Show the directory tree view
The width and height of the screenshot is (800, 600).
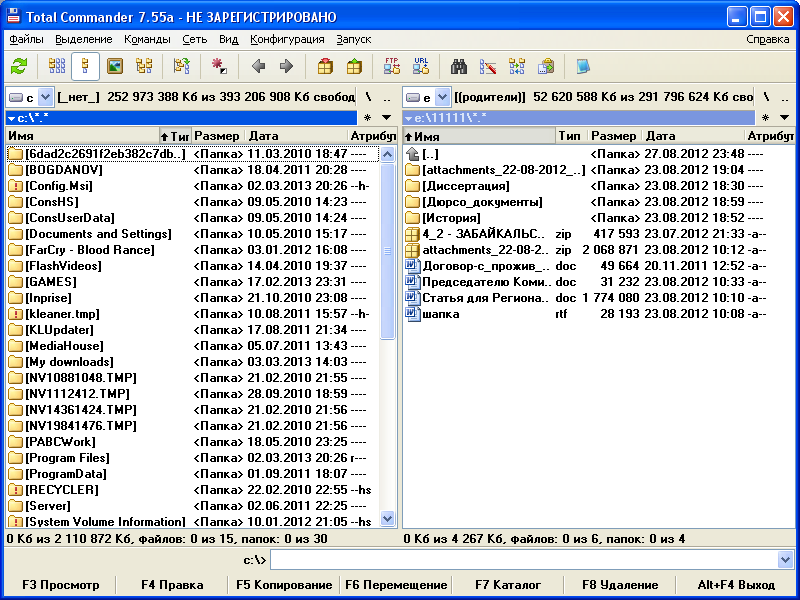pyautogui.click(x=144, y=66)
